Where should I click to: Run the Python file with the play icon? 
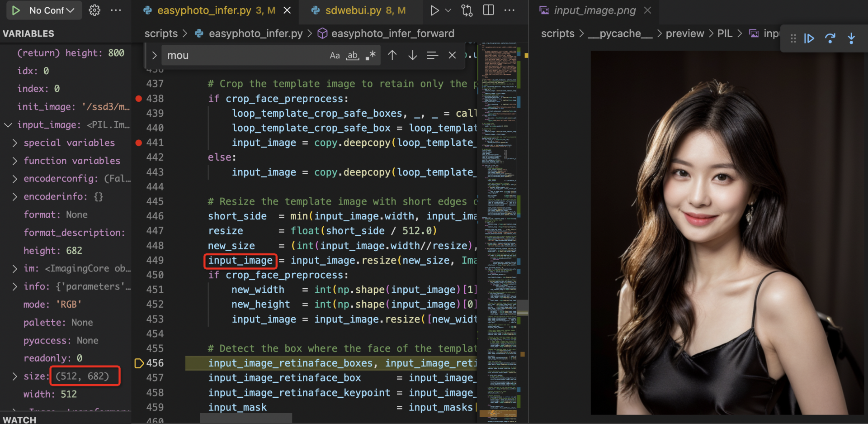point(434,10)
